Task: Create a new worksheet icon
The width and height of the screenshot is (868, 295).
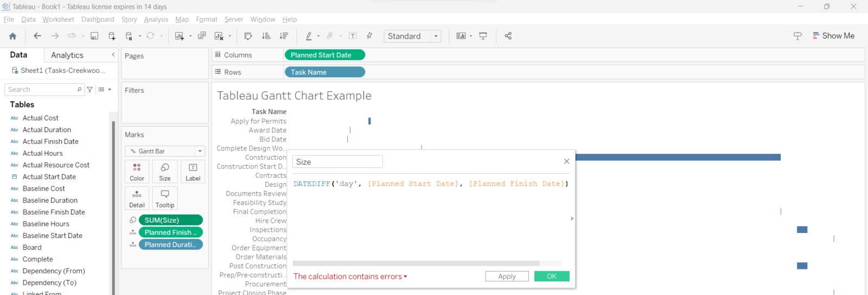Action: pos(180,36)
